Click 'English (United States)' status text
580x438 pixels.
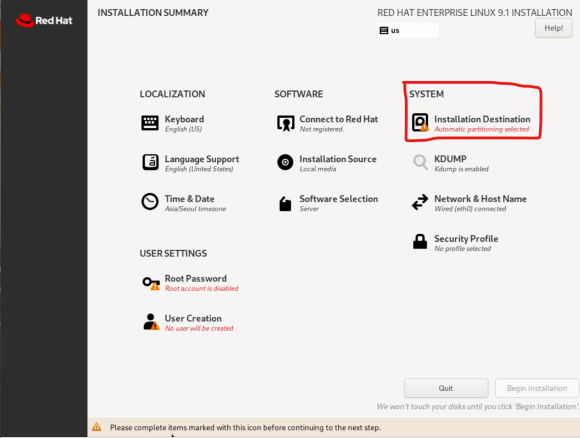199,169
